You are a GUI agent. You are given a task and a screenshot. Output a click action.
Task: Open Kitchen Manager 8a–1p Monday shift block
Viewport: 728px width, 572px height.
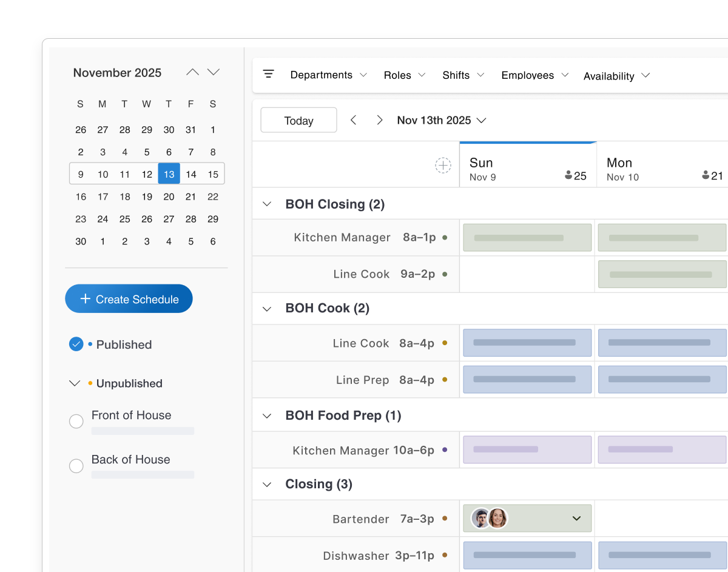coord(662,238)
